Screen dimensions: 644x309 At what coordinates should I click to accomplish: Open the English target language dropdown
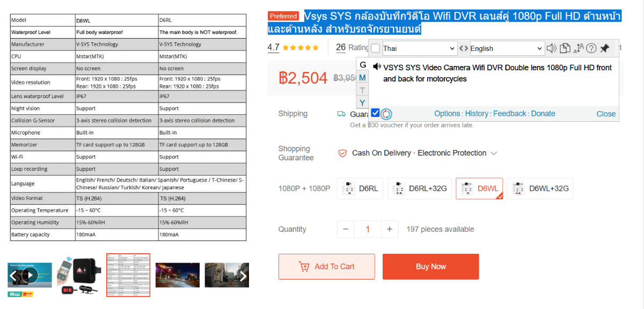pos(507,48)
